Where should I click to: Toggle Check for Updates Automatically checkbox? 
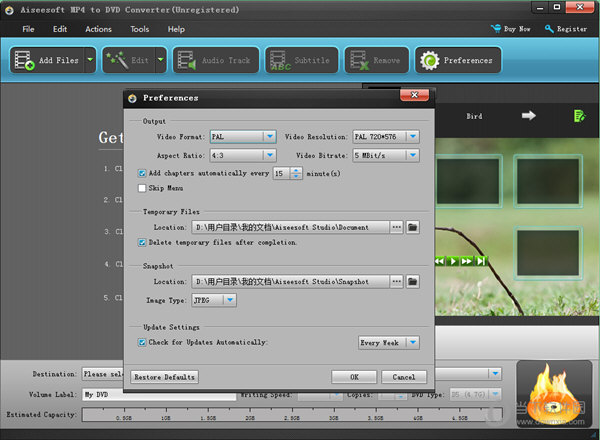tap(142, 342)
